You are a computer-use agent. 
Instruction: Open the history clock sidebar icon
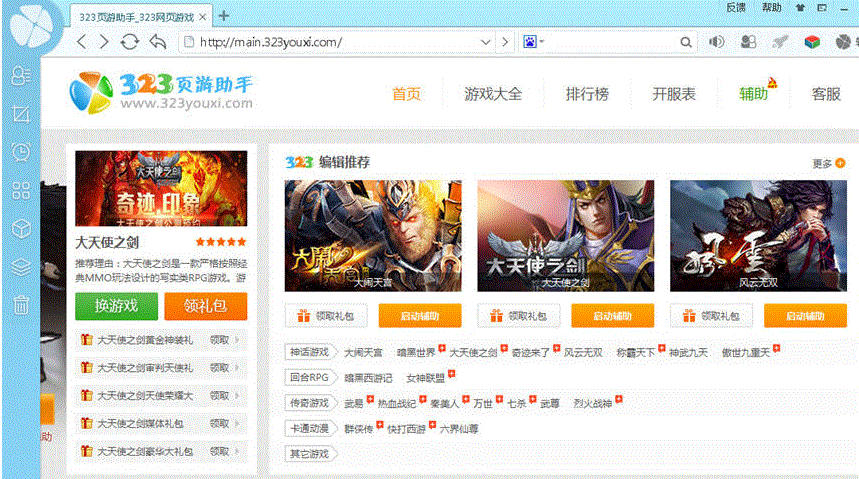[21, 152]
